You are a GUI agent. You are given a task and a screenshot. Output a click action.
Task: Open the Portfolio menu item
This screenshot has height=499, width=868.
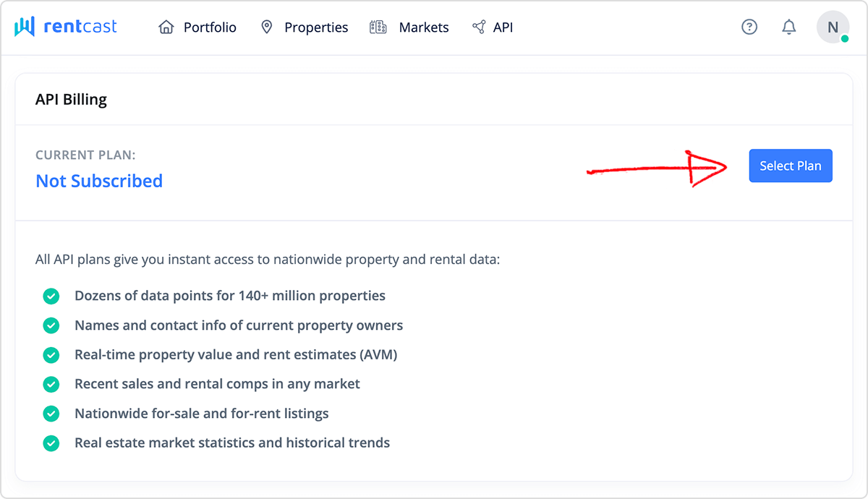(197, 27)
